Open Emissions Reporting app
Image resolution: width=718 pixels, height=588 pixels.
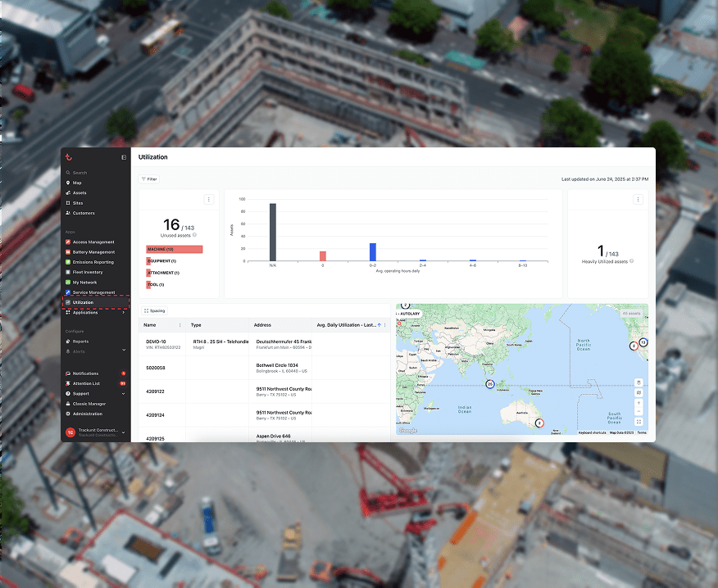click(92, 261)
